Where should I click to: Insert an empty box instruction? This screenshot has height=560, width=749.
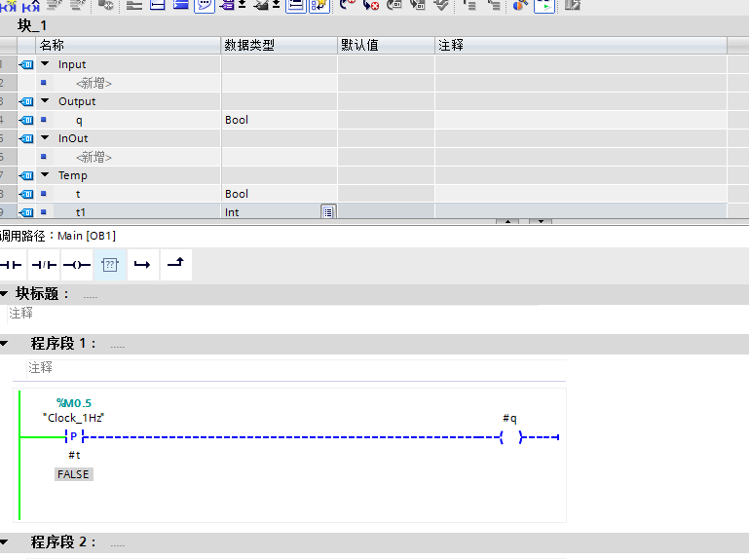click(x=110, y=265)
